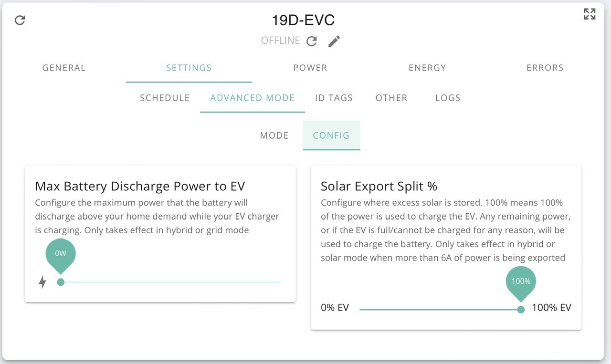Click the 19D-EVC device title
Viewport: 611px width, 364px height.
click(x=303, y=20)
